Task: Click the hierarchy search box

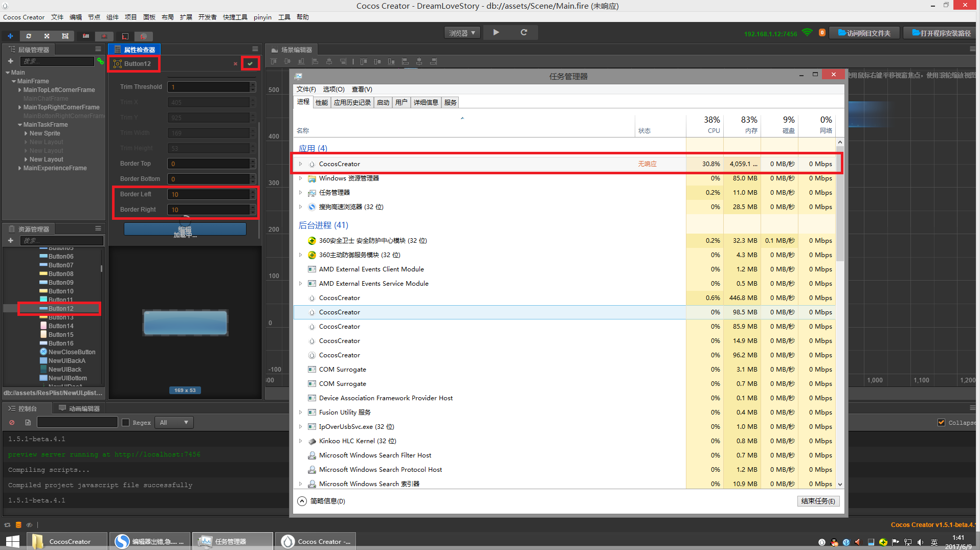Action: 57,61
